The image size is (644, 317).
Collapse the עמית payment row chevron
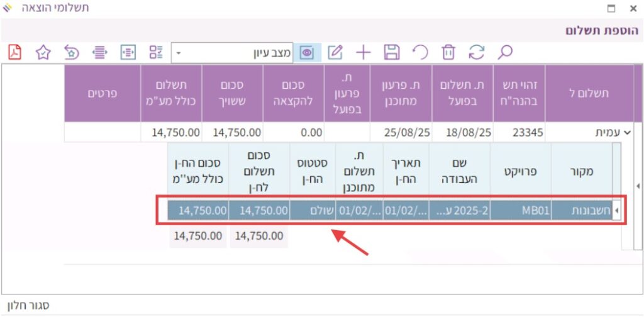point(626,133)
